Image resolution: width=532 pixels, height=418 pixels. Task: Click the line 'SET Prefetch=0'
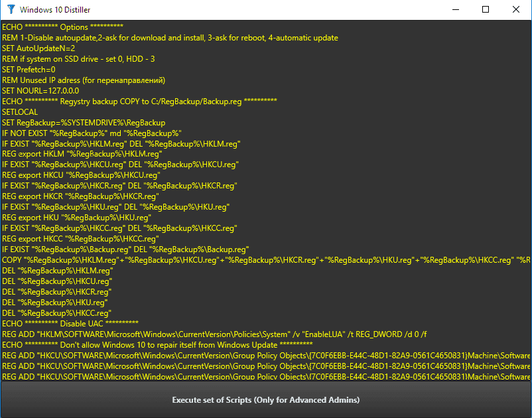tap(29, 70)
